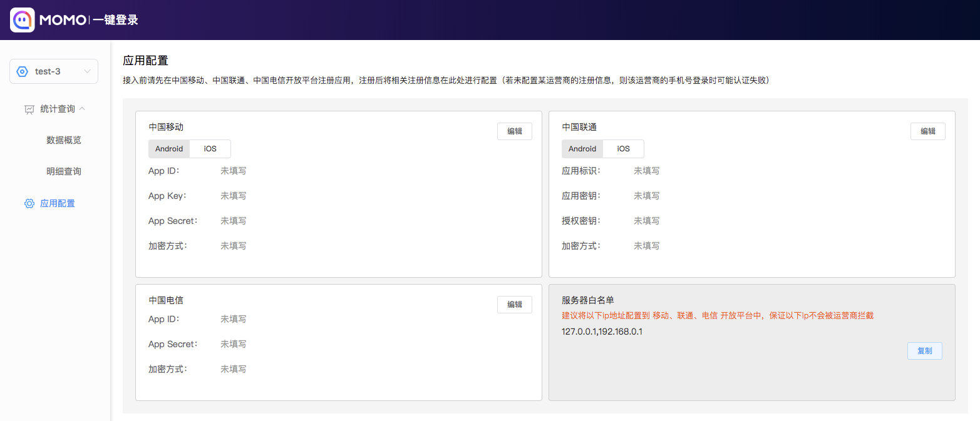
Task: Click the gear icon for 应用配置
Action: tap(29, 203)
